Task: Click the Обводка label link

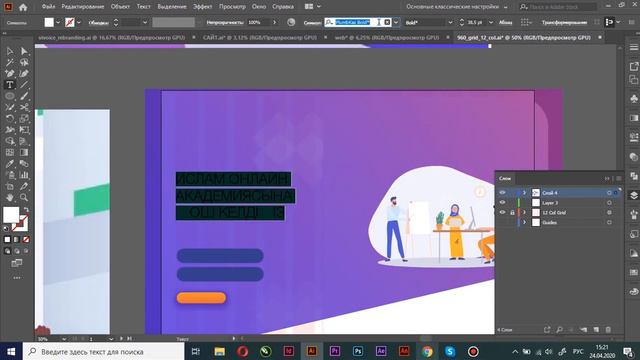Action: tap(98, 23)
